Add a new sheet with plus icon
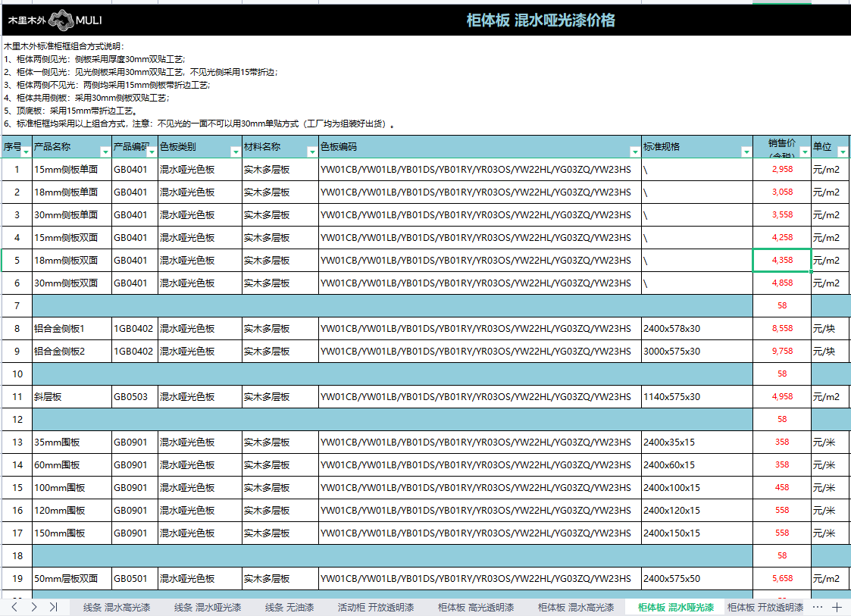Image resolution: width=851 pixels, height=616 pixels. click(837, 607)
